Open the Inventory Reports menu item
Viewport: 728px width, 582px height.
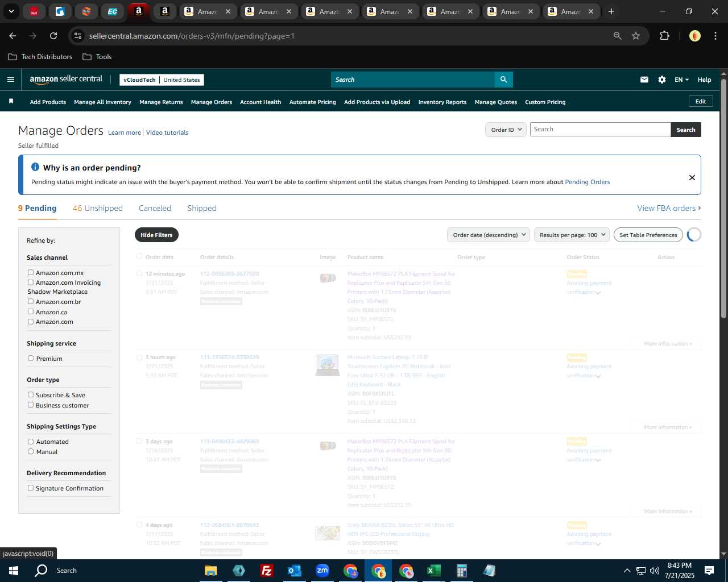(442, 102)
